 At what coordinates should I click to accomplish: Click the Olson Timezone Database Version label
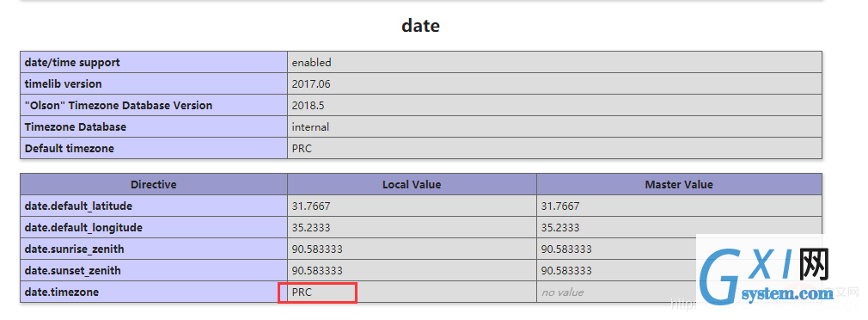tap(119, 105)
